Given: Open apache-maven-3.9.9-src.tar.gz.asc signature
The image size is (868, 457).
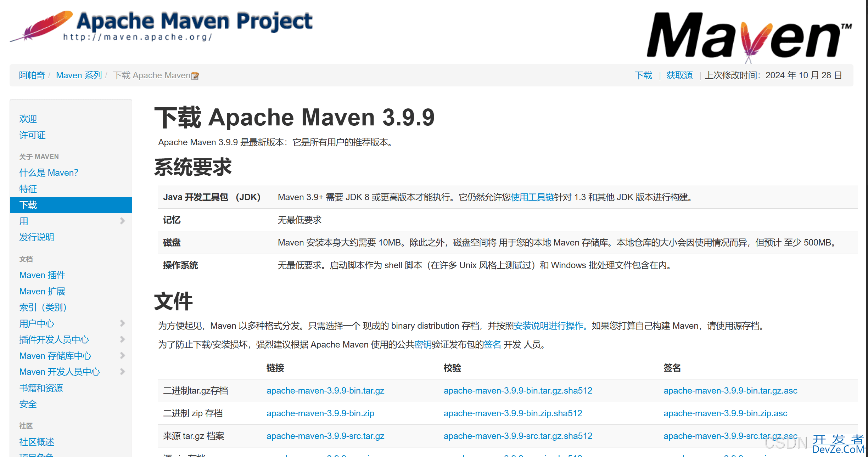Looking at the screenshot, I should [x=730, y=436].
